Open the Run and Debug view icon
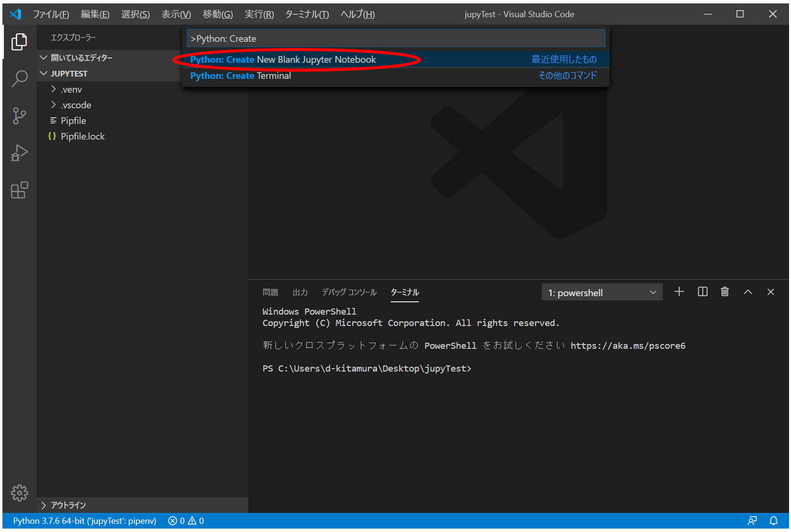Viewport: 791px width, 532px height. pyautogui.click(x=19, y=153)
